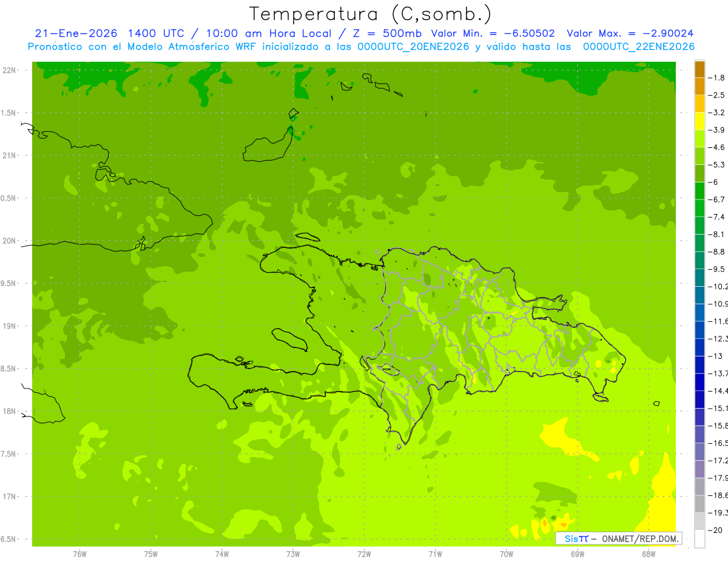Click the '72W' longitude axis label

click(364, 554)
